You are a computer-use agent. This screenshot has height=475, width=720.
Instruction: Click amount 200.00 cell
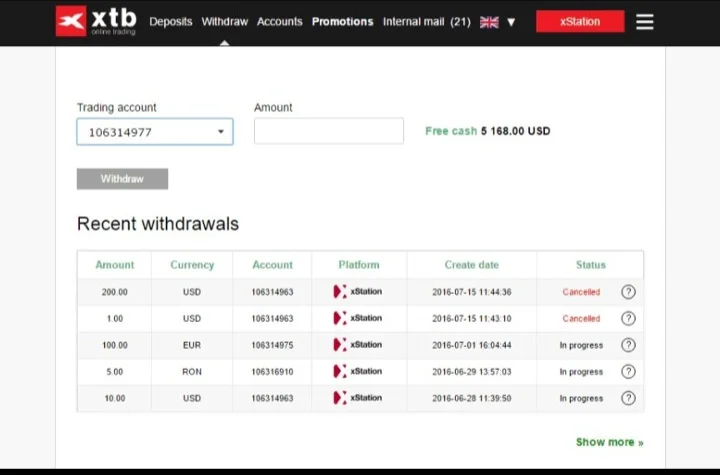click(115, 292)
